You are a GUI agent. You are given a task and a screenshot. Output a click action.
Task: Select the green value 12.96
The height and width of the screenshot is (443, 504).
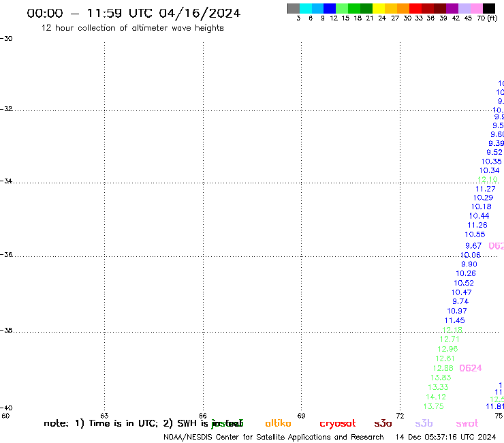click(447, 349)
